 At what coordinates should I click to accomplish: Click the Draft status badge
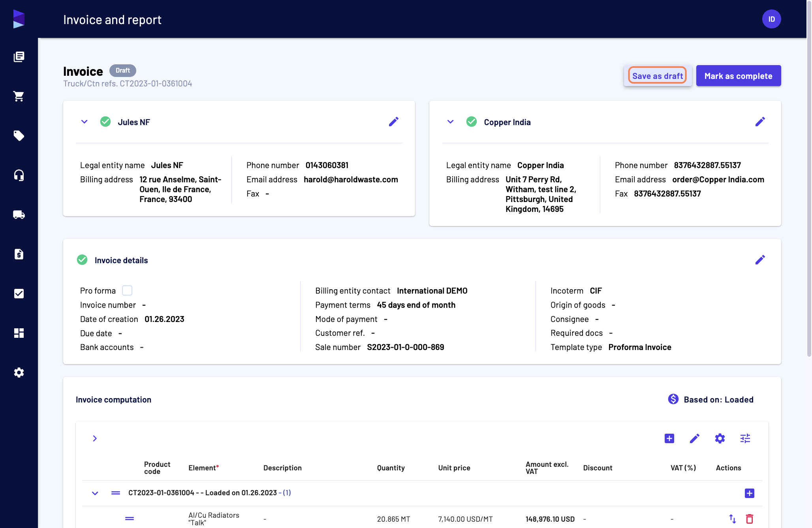pos(123,71)
